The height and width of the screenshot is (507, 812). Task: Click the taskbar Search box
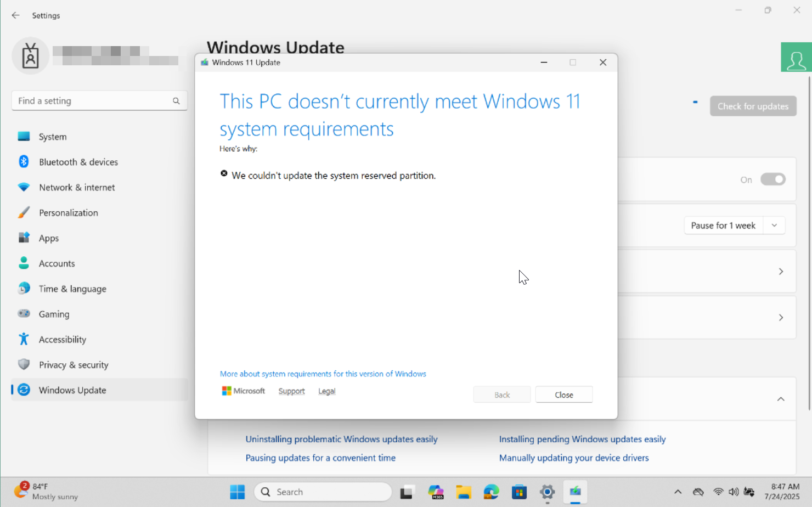(x=323, y=492)
